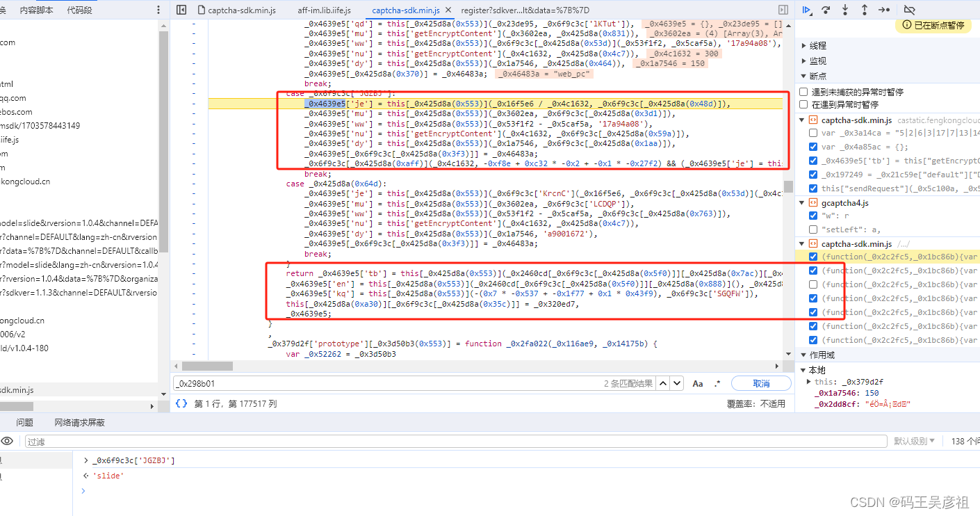The height and width of the screenshot is (516, 980).
Task: Click castatic captcha-sdk.min.js breakpoint group file icon
Action: (812, 120)
